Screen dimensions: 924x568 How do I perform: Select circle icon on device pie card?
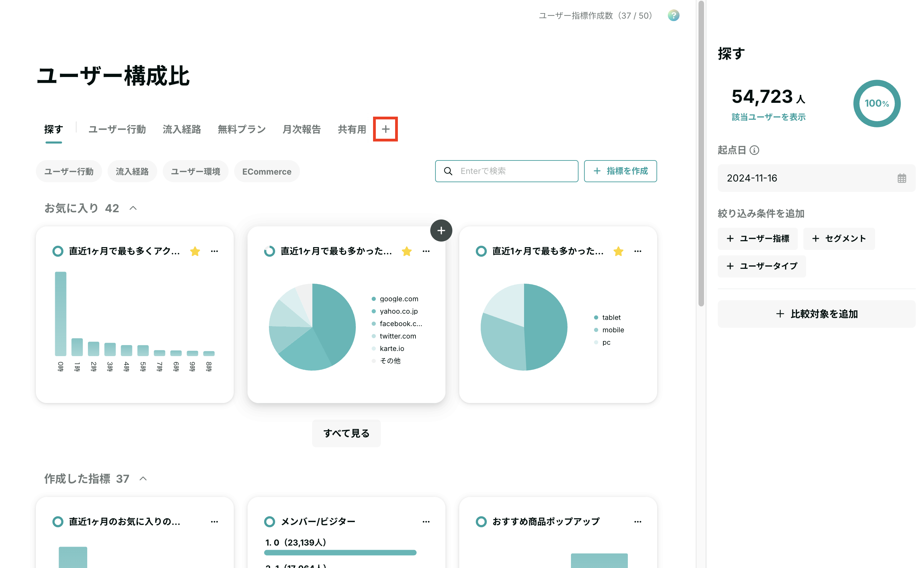pos(481,251)
